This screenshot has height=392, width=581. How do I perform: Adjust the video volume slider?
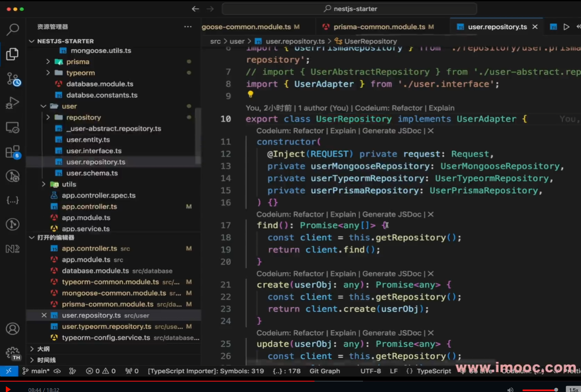coord(540,390)
